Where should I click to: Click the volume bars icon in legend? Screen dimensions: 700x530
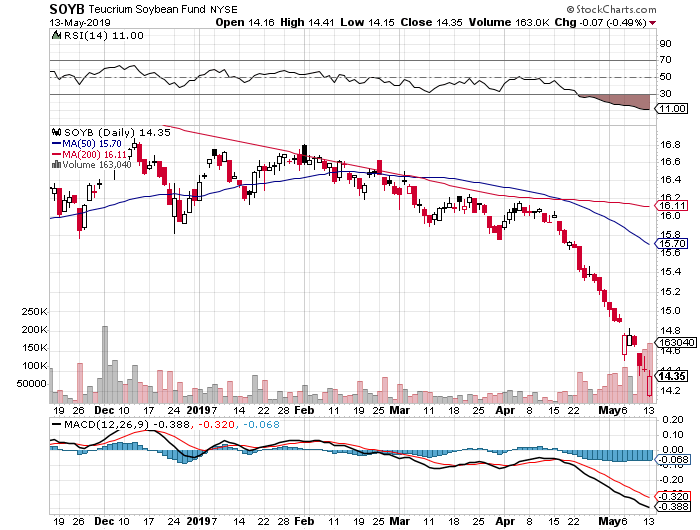click(56, 164)
